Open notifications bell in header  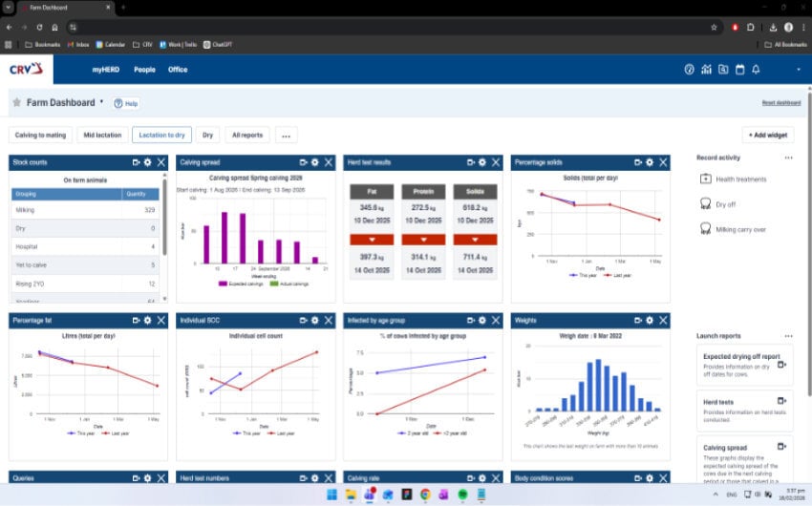(x=756, y=70)
